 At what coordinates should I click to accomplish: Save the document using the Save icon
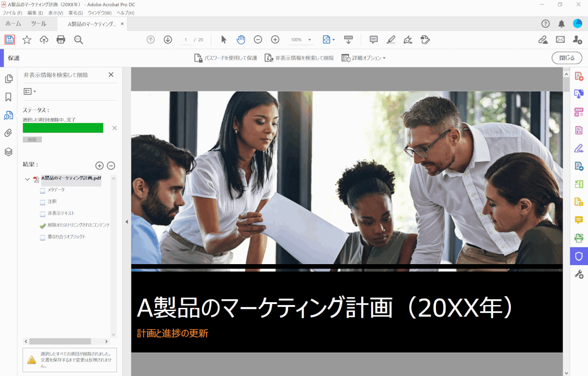pyautogui.click(x=9, y=39)
